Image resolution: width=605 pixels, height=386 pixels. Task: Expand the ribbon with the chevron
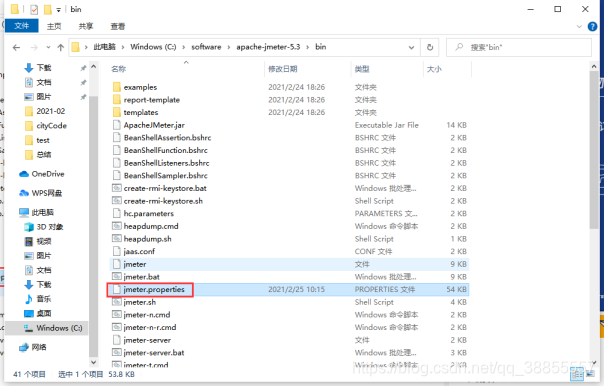click(579, 26)
